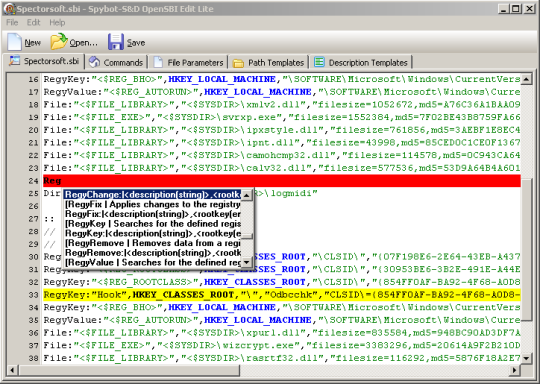The width and height of the screenshot is (540, 384).
Task: Click the File Parameters tab icon
Action: click(158, 62)
